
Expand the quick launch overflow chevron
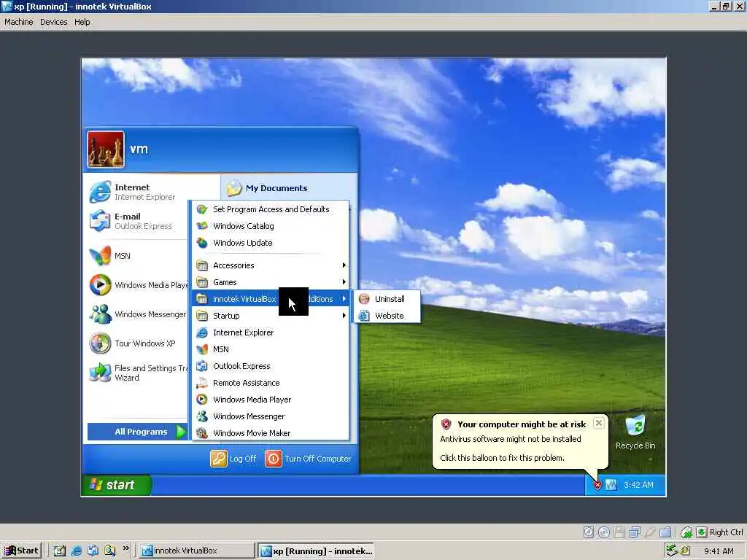[x=125, y=548]
